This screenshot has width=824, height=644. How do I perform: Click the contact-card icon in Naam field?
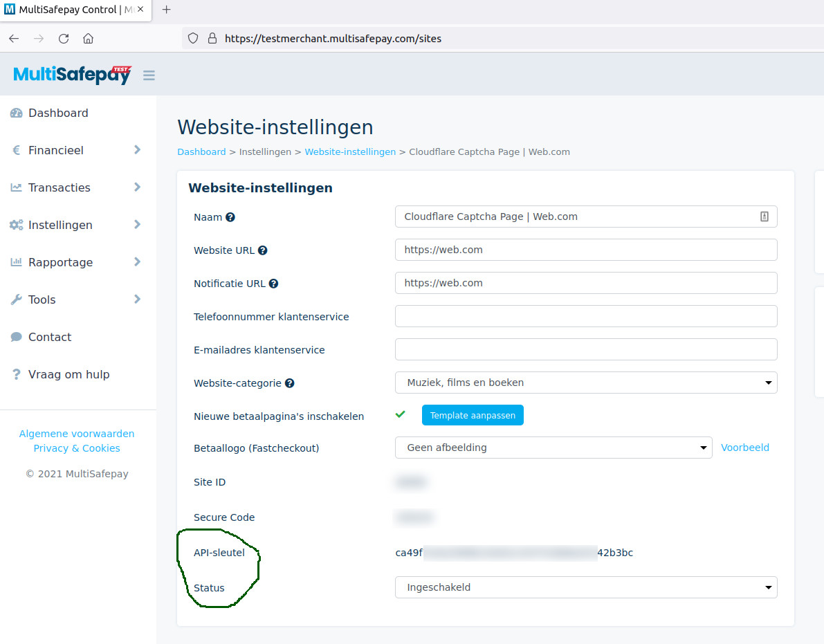[x=765, y=217]
